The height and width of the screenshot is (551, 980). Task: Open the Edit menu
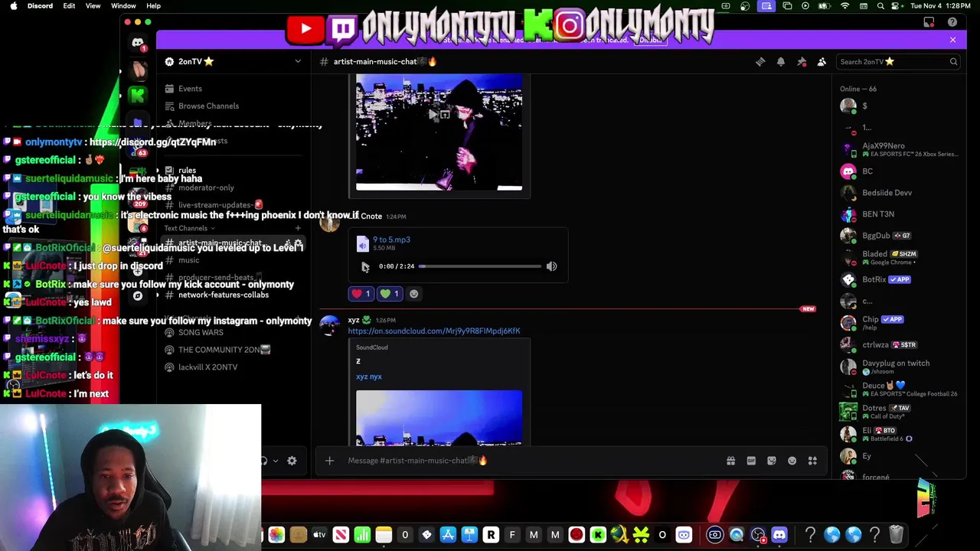(x=69, y=6)
